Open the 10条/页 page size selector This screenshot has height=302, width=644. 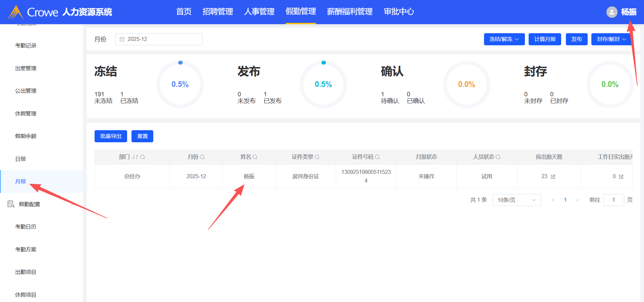click(x=517, y=200)
